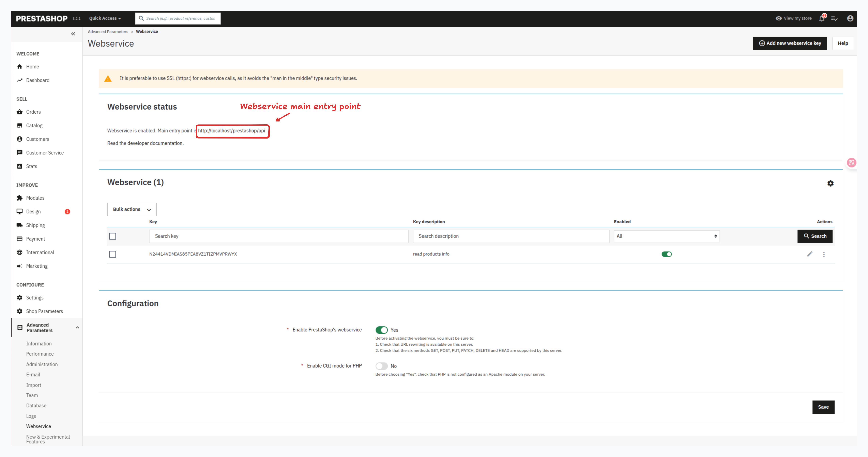
Task: Click the Home house icon in sidebar
Action: [20, 66]
